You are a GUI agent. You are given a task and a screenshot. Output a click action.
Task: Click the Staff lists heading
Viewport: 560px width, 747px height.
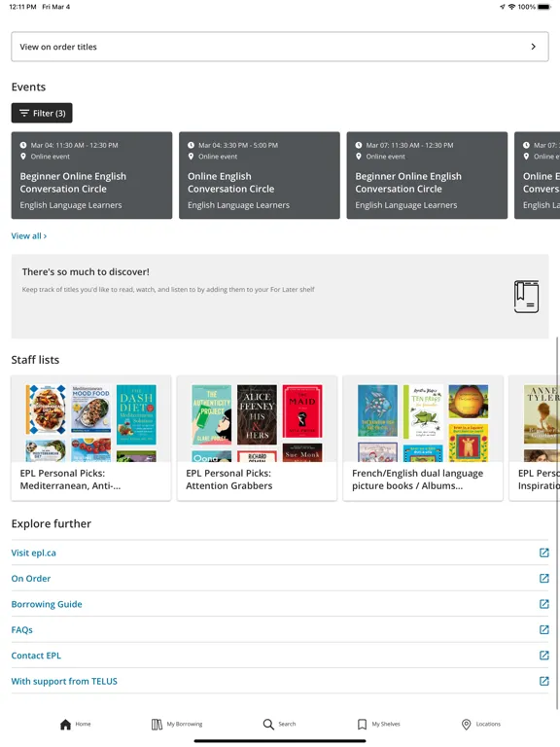pyautogui.click(x=35, y=360)
